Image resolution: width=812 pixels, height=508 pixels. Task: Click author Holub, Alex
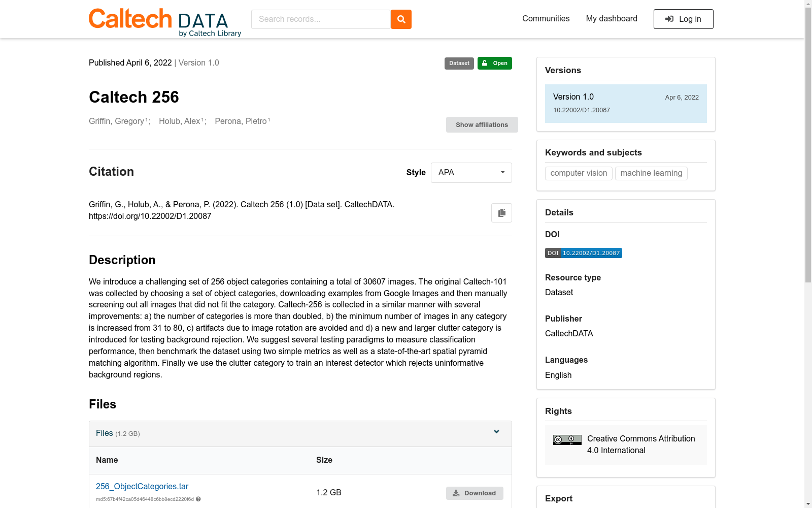(x=180, y=121)
